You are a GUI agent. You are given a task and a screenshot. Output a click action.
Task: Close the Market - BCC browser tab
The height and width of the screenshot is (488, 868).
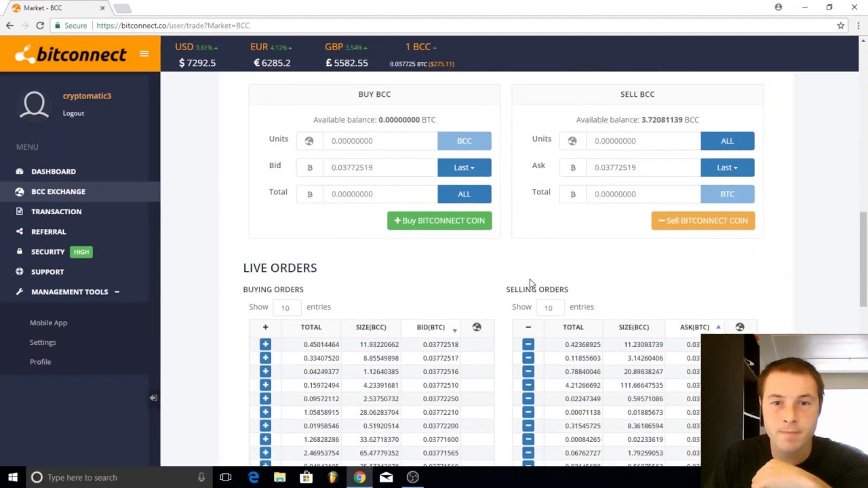(102, 8)
